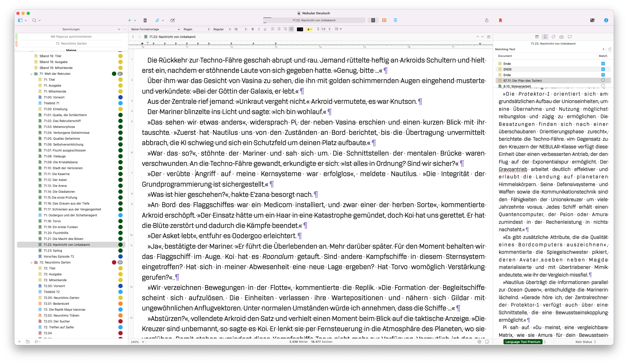This screenshot has height=364, width=628.
Task: Click the editor footer target icon
Action: [x=479, y=341]
